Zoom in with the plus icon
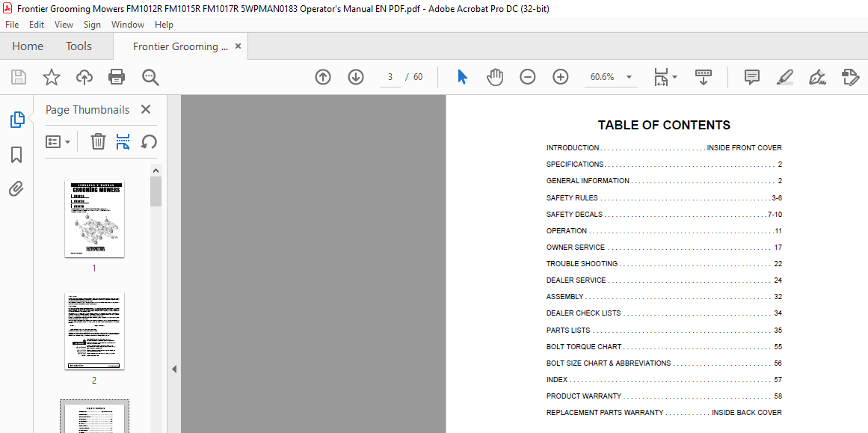The height and width of the screenshot is (433, 868). [561, 77]
